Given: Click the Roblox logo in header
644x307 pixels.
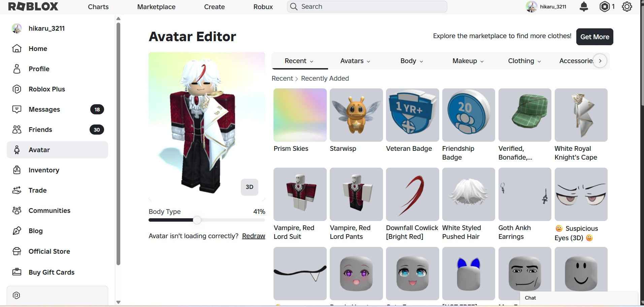Looking at the screenshot, I should pos(33,6).
